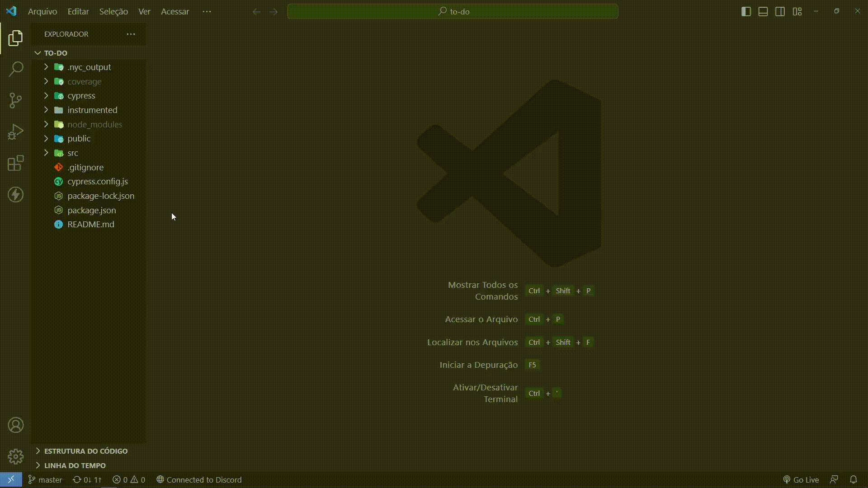Image resolution: width=868 pixels, height=488 pixels.
Task: Open remote window button in status bar
Action: 11,480
